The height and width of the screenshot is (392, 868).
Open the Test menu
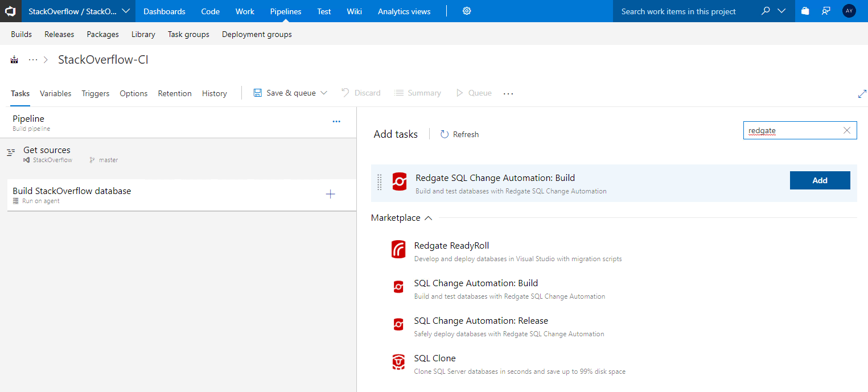point(324,11)
